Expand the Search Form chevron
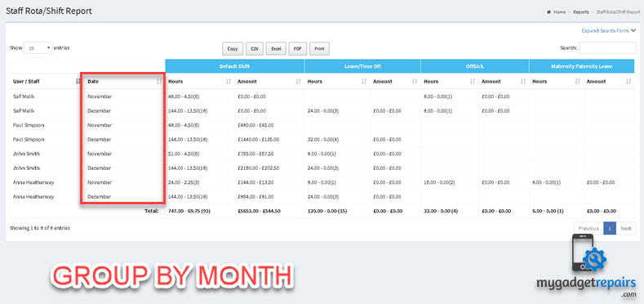This screenshot has width=644, height=304. pos(633,30)
